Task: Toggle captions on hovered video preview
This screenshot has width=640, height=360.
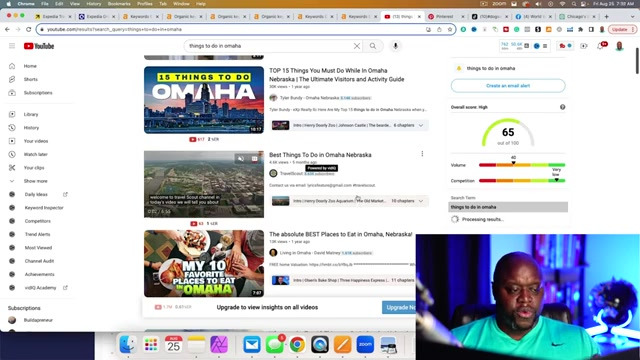Action: 254,158
